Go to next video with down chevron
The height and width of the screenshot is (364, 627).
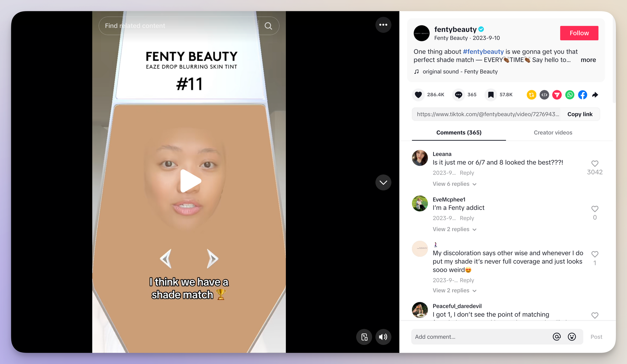pyautogui.click(x=383, y=182)
